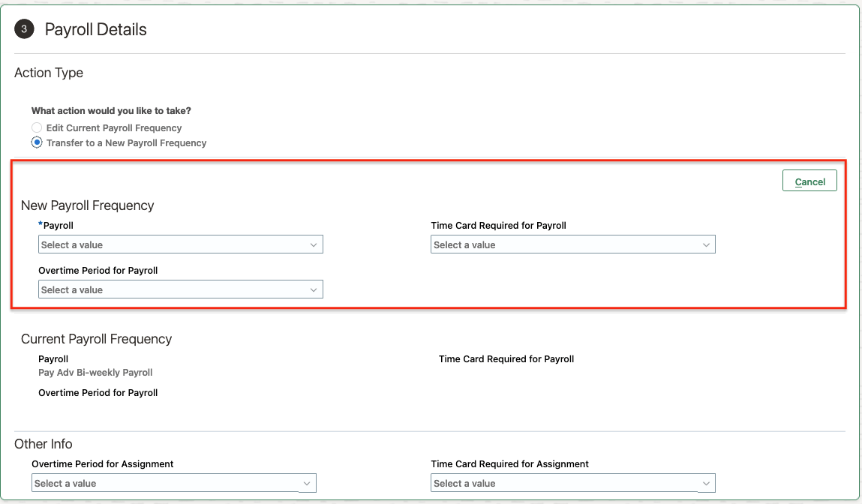862x504 pixels.
Task: Click the Action Type heading
Action: point(49,73)
